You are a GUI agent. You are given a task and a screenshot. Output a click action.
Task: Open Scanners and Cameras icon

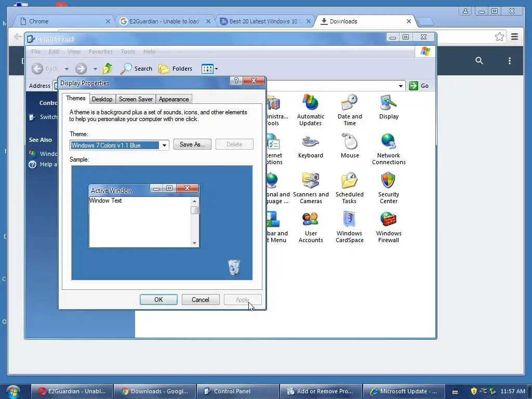311,188
